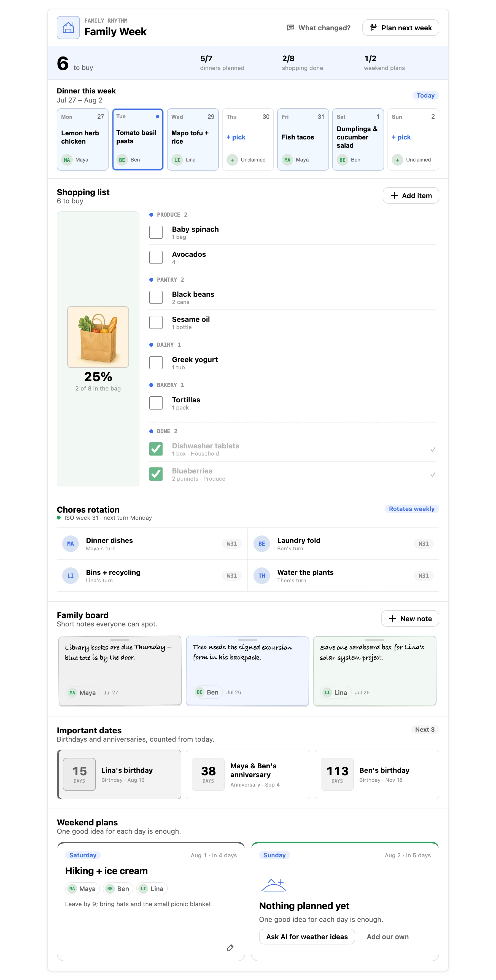
Task: Click Add item in Shopping list
Action: [411, 196]
